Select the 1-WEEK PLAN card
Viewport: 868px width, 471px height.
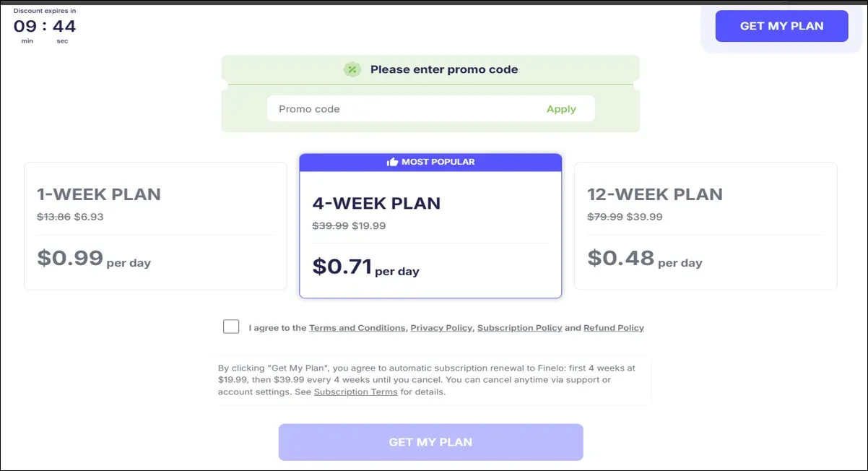[155, 226]
